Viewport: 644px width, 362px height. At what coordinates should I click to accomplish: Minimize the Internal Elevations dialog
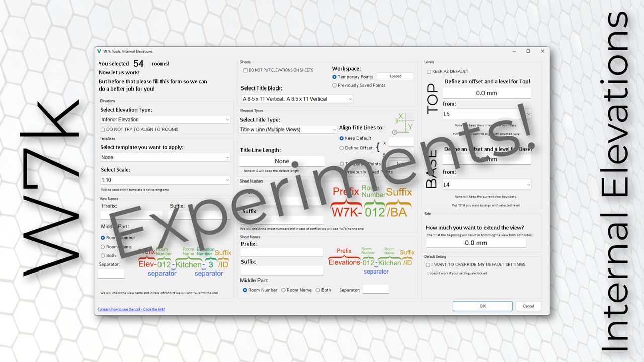[x=514, y=51]
